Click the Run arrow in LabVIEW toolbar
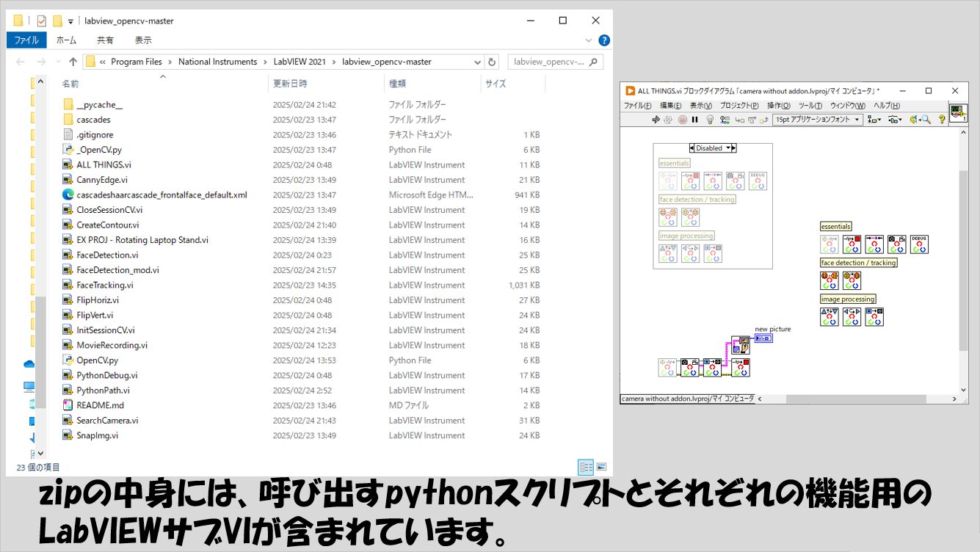This screenshot has height=552, width=980. click(x=656, y=120)
